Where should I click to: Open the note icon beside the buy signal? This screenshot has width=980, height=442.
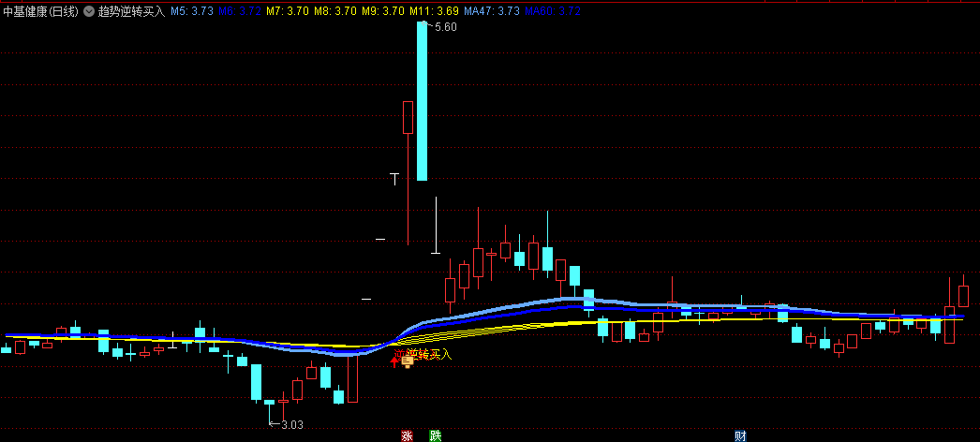pyautogui.click(x=408, y=361)
